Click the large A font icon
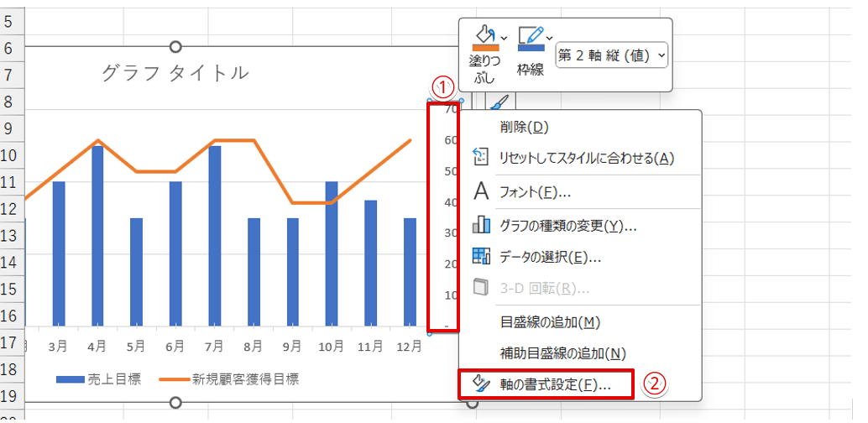The height and width of the screenshot is (423, 868). tap(481, 192)
